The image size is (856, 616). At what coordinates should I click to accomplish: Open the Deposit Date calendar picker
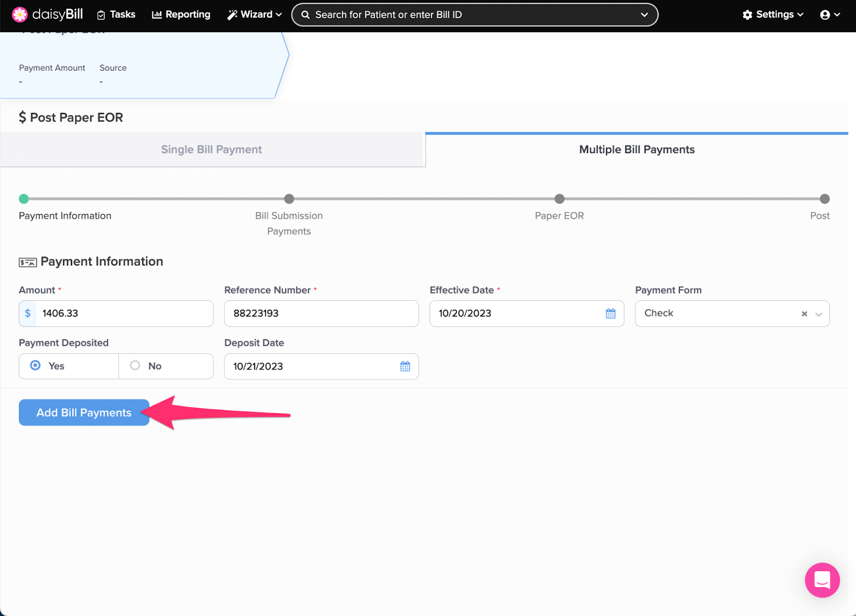coord(405,367)
